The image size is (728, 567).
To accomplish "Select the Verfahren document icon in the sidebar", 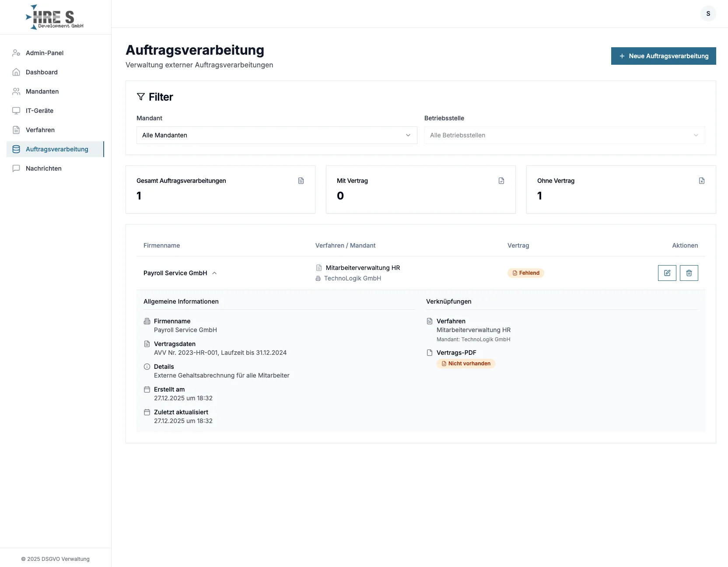I will [16, 130].
